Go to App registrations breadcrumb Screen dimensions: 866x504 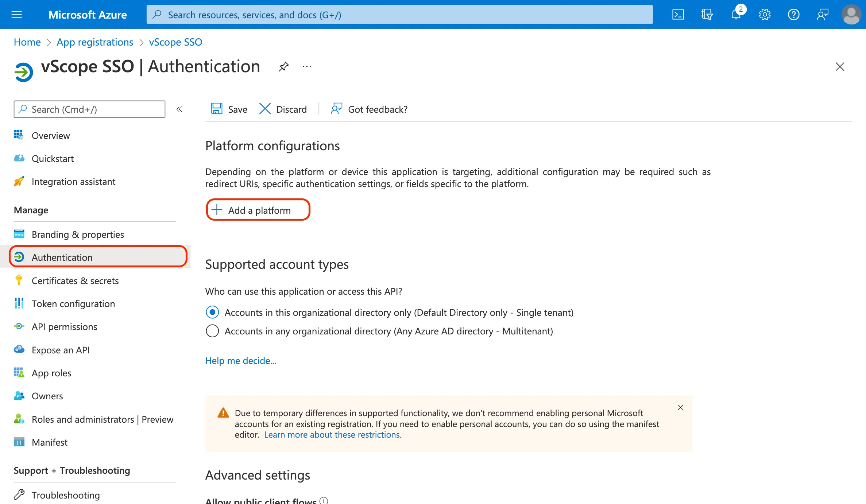click(x=95, y=42)
